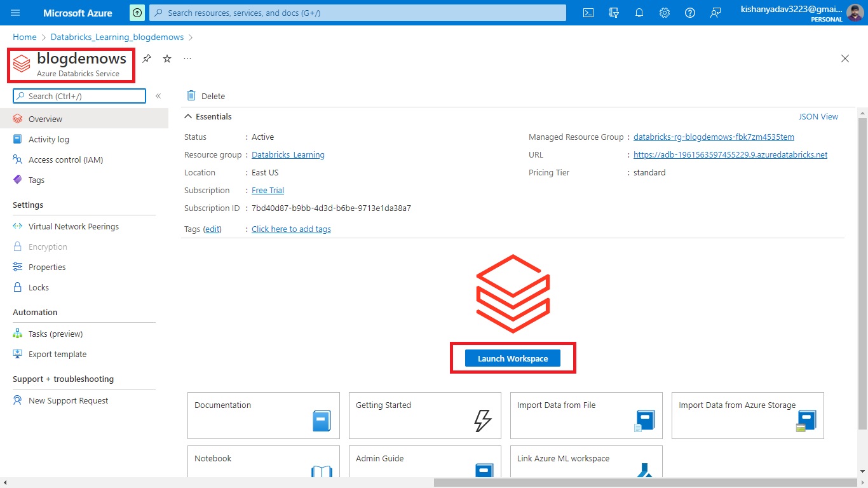Focus the sidebar Search (Ctrl+/) box
868x488 pixels.
pyautogui.click(x=79, y=96)
